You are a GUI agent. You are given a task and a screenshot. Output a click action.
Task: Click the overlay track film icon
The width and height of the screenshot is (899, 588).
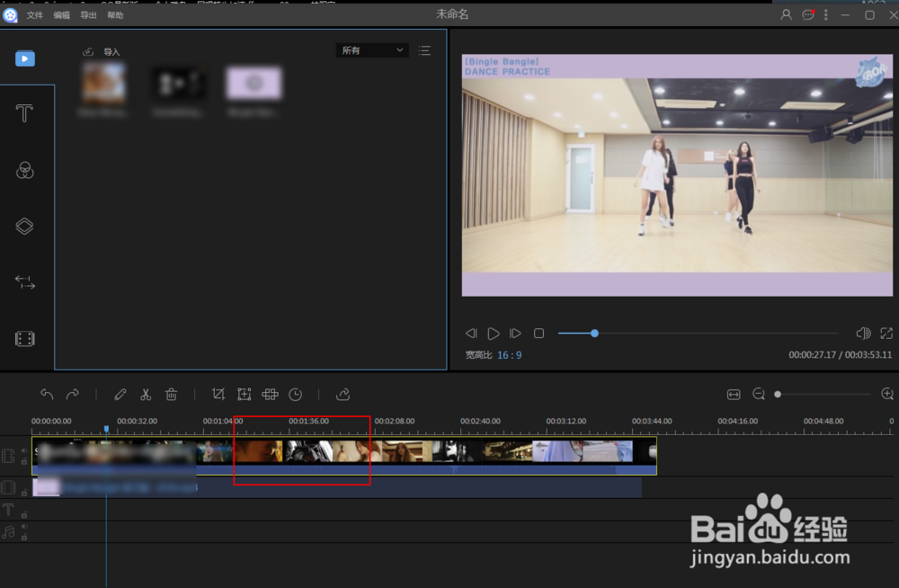(x=8, y=487)
